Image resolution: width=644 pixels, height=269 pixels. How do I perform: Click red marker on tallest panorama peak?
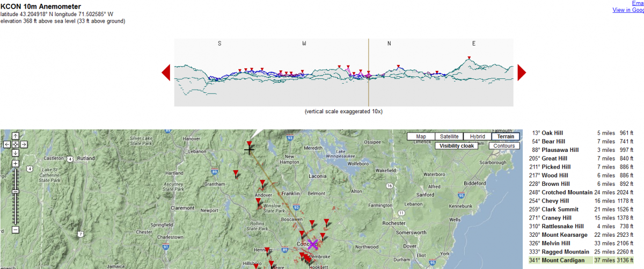(469, 58)
